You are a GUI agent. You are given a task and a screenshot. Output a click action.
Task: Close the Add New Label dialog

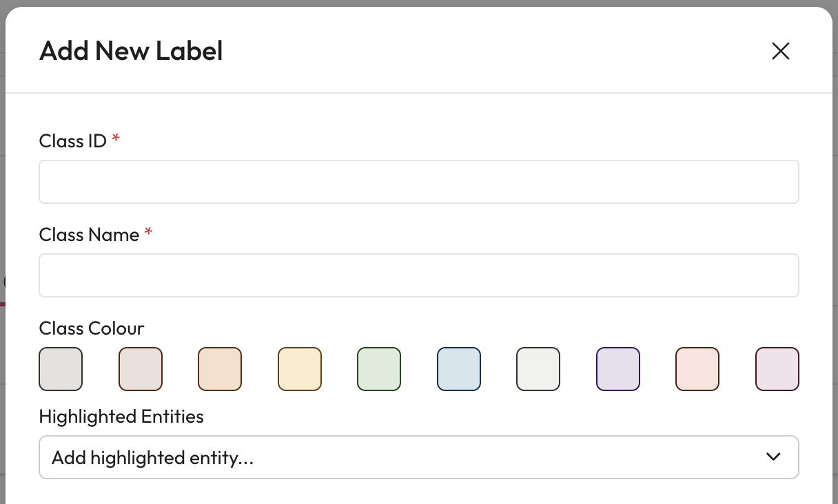(780, 51)
